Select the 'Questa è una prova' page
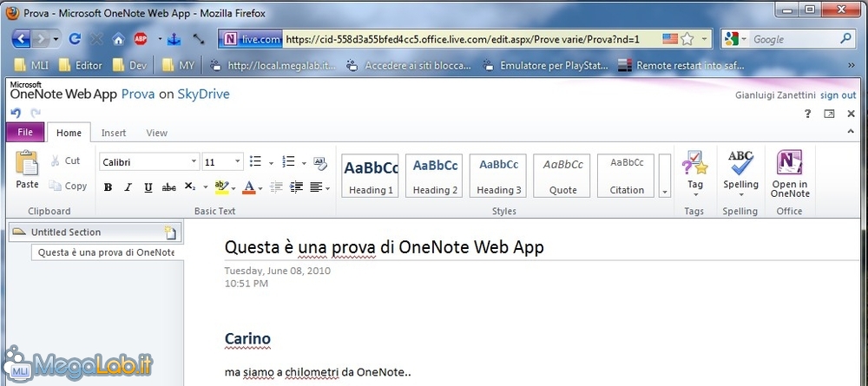The width and height of the screenshot is (868, 386). click(x=107, y=252)
